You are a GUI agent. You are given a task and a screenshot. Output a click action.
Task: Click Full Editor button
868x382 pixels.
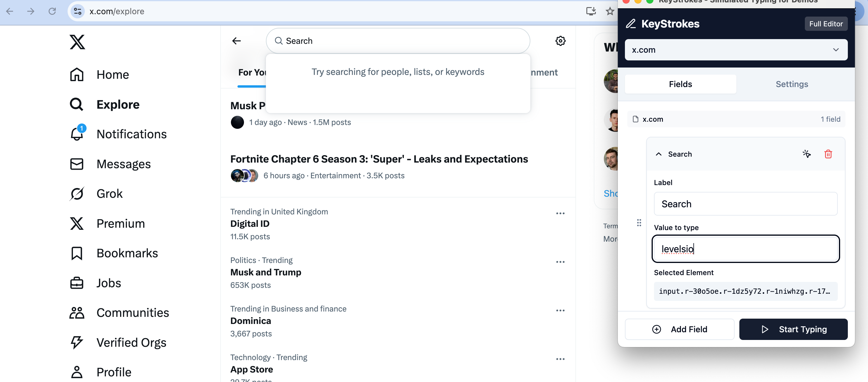pyautogui.click(x=826, y=24)
